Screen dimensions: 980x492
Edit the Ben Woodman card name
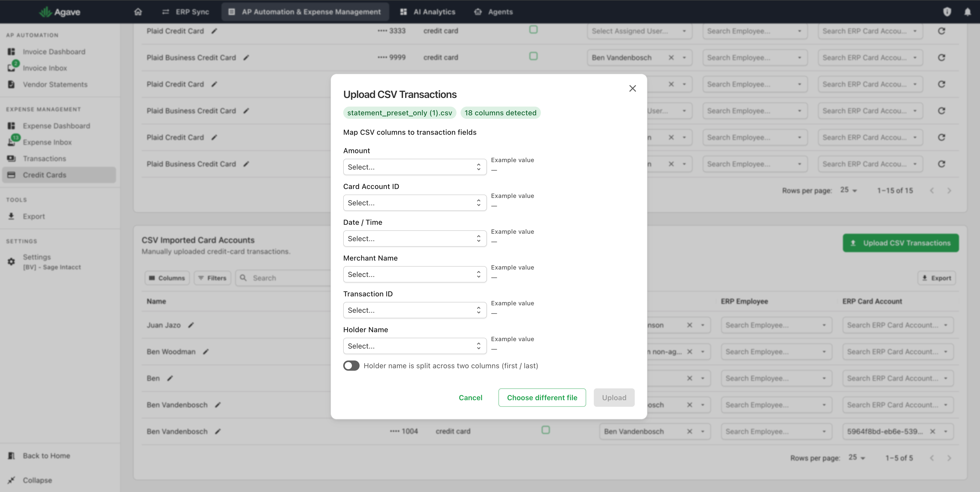(206, 352)
